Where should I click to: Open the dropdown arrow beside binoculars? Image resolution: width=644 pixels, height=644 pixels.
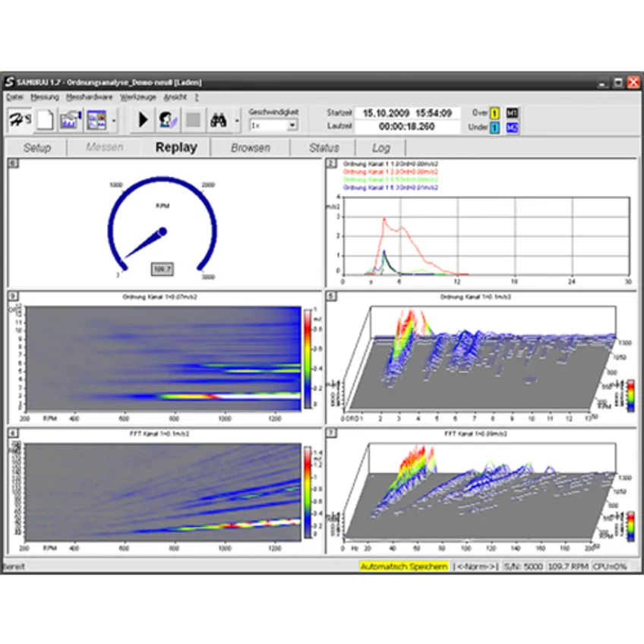tap(237, 120)
